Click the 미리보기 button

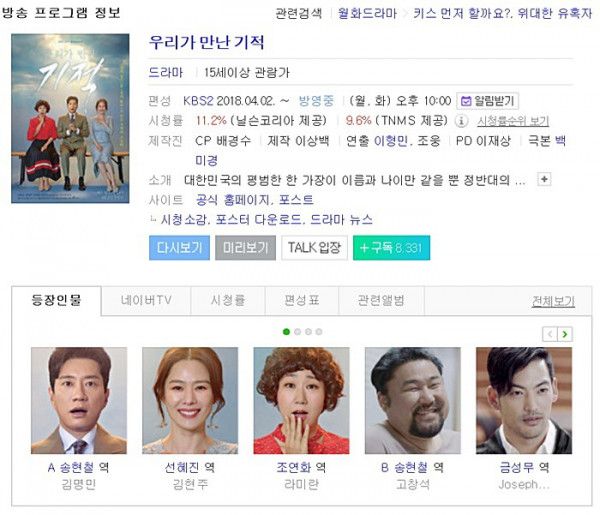click(x=245, y=248)
